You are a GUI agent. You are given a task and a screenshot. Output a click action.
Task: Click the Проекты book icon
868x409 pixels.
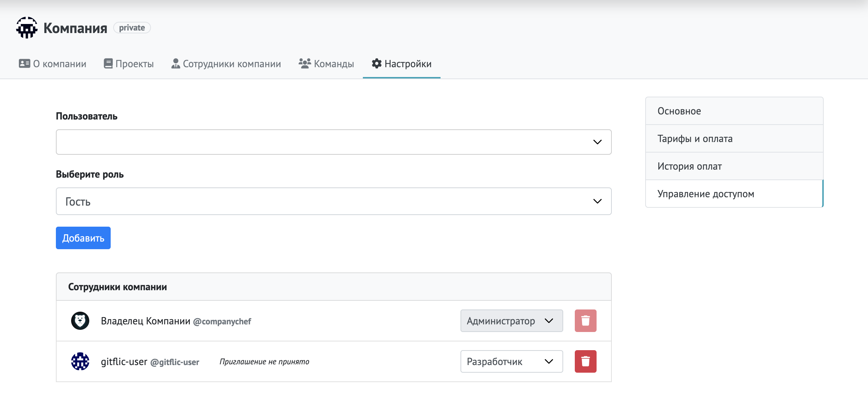click(108, 64)
